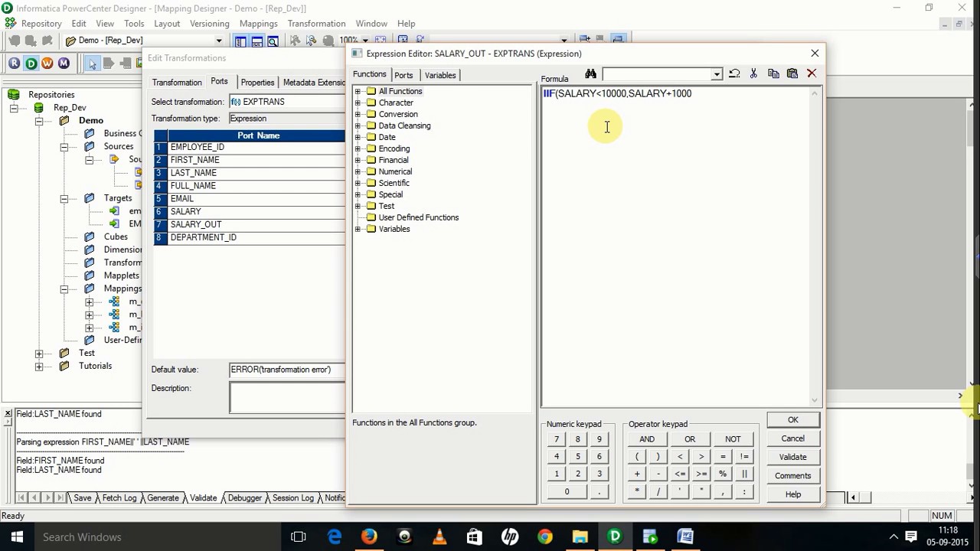
Task: Copy the formula text using the copy icon
Action: click(x=773, y=73)
